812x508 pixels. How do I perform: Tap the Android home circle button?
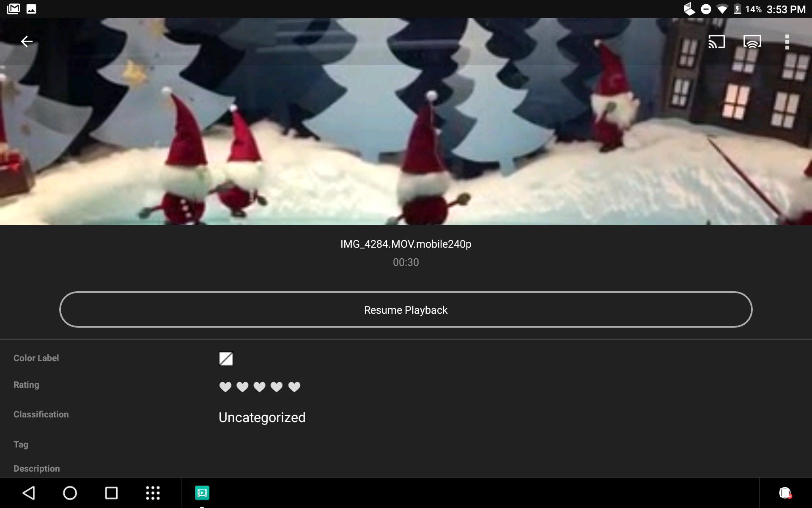[70, 493]
